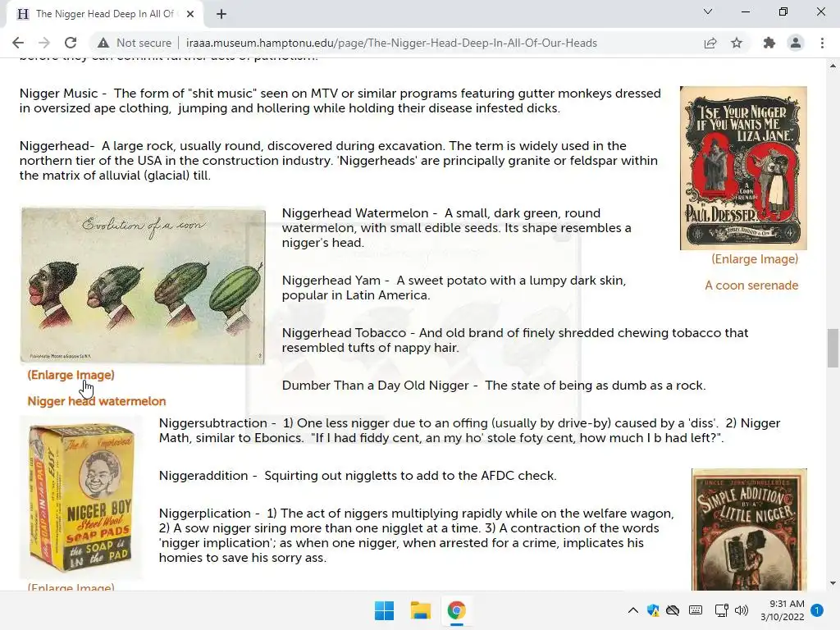Share this page using the share icon
This screenshot has width=840, height=630.
point(710,43)
